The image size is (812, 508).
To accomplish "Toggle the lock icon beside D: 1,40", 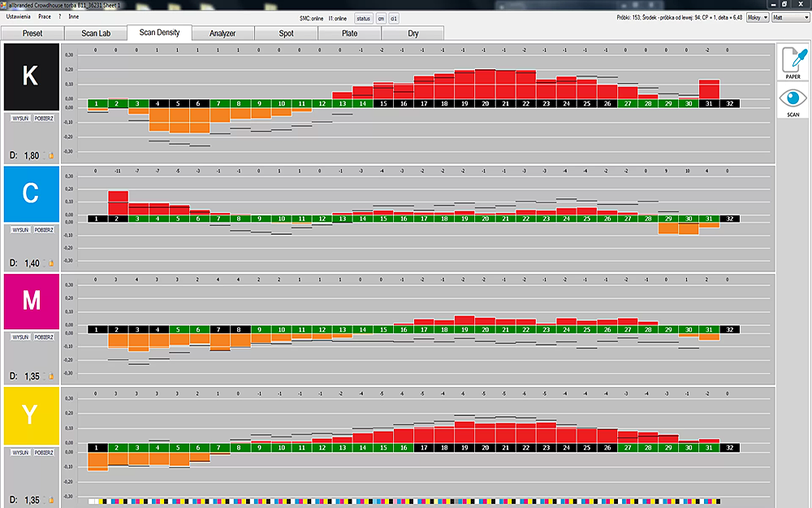I will tap(51, 263).
